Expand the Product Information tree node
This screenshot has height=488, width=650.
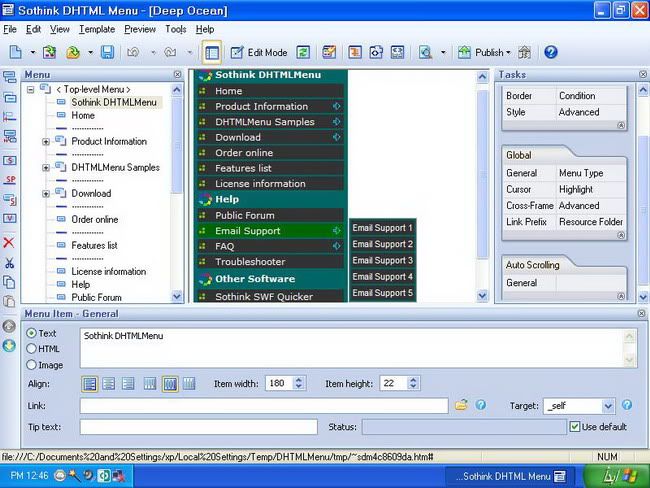tap(46, 142)
